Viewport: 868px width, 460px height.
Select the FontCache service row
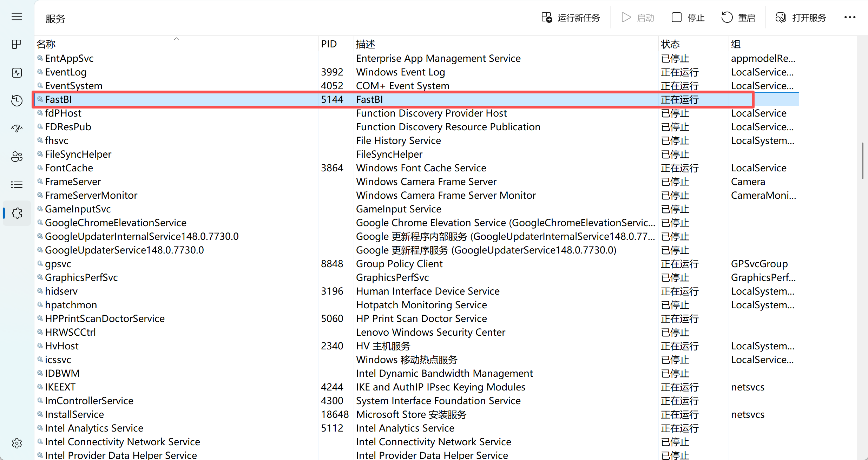[417, 168]
